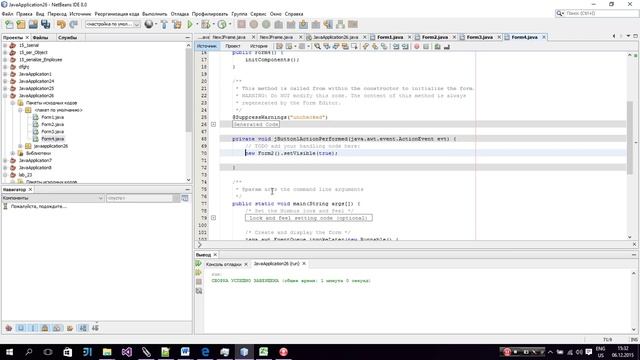Image resolution: width=640 pixels, height=360 pixels.
Task: Open the Консоль отладки output tab
Action: (x=224, y=264)
